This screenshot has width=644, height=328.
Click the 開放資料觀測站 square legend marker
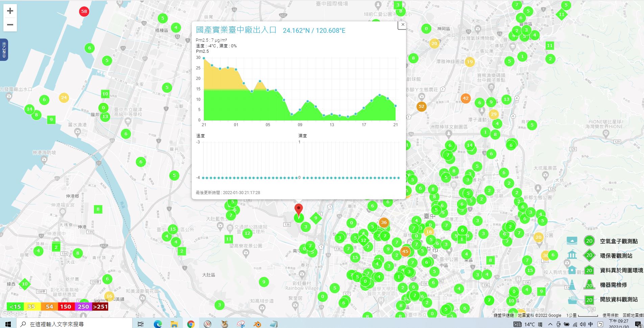click(589, 300)
